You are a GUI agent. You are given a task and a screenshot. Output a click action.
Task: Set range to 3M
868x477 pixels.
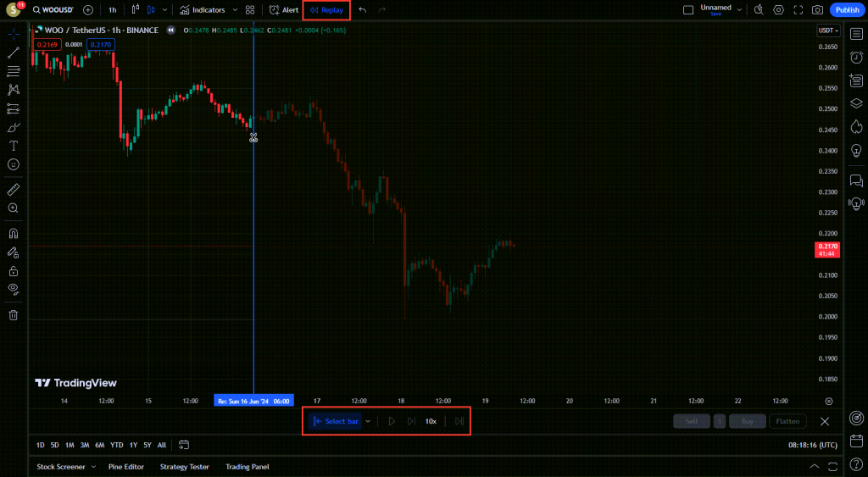pyautogui.click(x=85, y=445)
